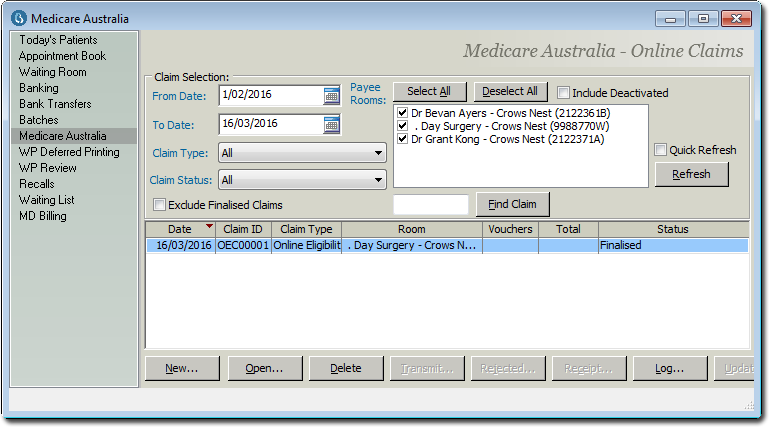Image resolution: width=769 pixels, height=427 pixels.
Task: Uncheck Dr Bevan Ayers payee room
Action: coord(402,113)
